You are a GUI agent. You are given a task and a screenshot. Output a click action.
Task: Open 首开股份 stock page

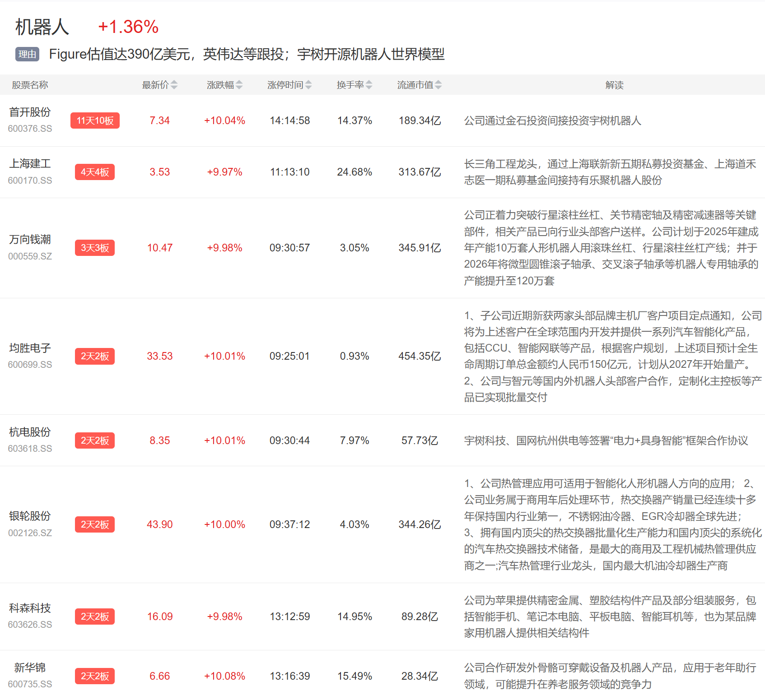(x=30, y=112)
